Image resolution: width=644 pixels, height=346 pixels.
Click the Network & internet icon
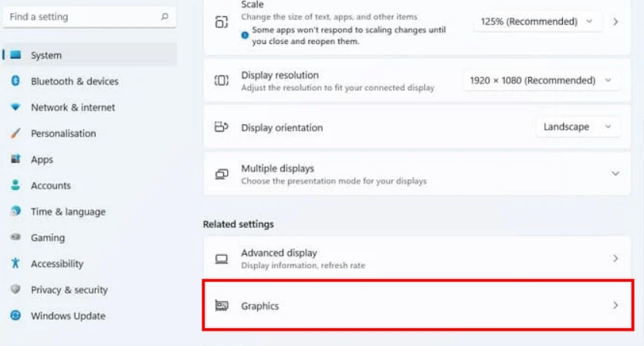(15, 107)
